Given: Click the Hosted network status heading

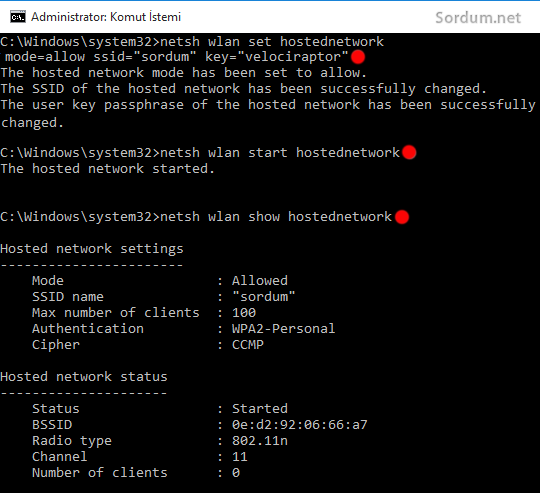Looking at the screenshot, I should [x=84, y=377].
